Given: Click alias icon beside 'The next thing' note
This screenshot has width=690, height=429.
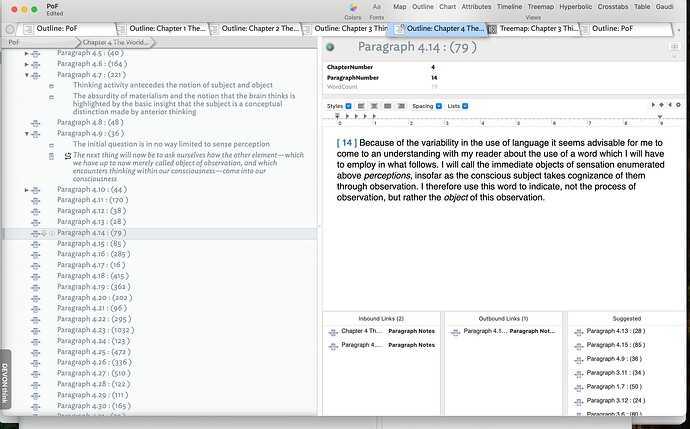Looking at the screenshot, I should pyautogui.click(x=67, y=156).
